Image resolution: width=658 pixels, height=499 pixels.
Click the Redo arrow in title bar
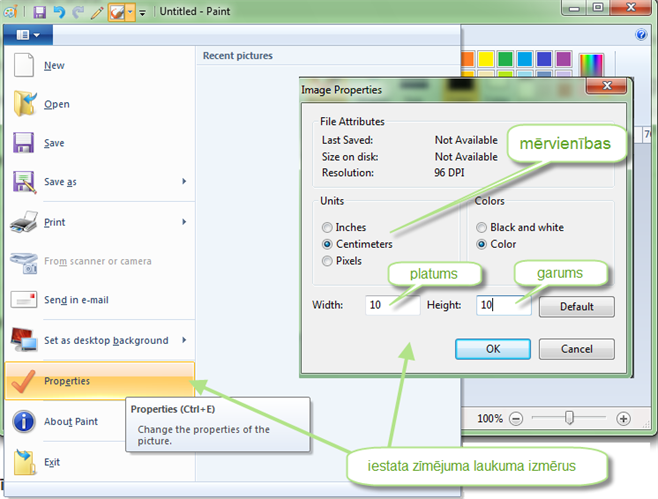(x=78, y=12)
